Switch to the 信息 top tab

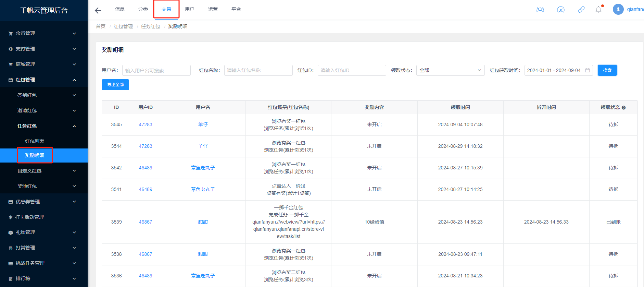click(120, 9)
